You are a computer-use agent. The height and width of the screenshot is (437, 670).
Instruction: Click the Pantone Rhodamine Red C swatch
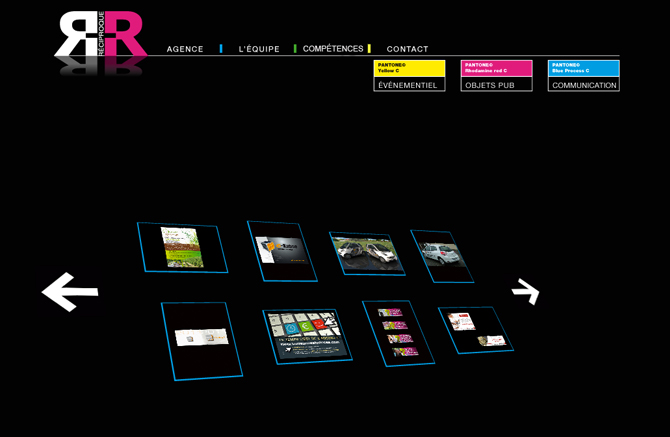[x=496, y=68]
